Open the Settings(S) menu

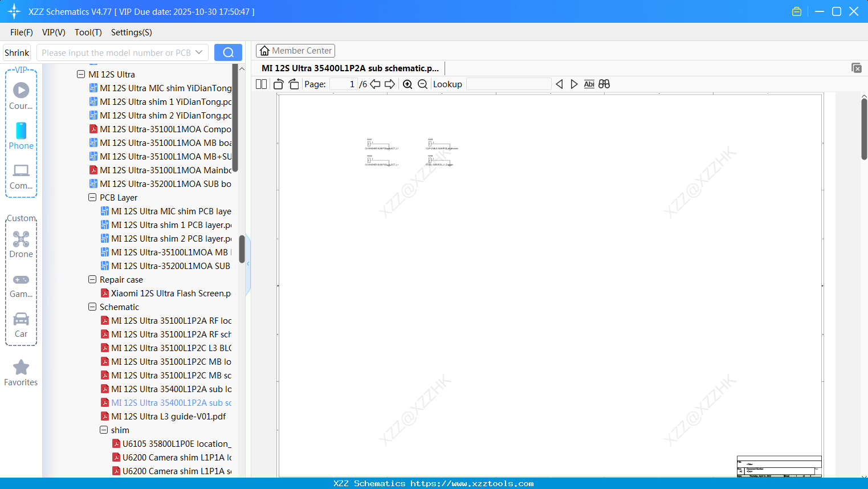point(131,32)
